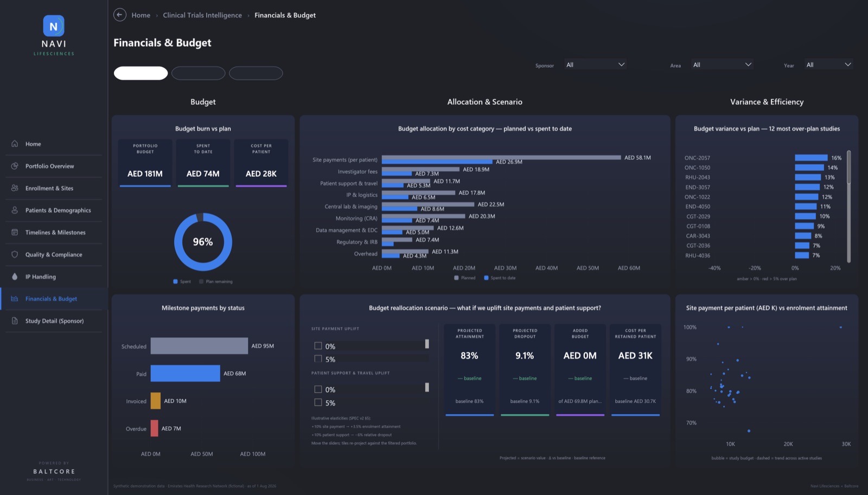Click the Projected Attainment 83% tile
The image size is (868, 495).
(x=469, y=370)
